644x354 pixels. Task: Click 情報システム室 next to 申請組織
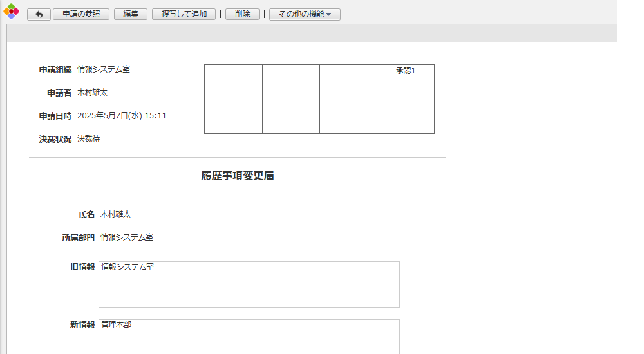point(104,70)
